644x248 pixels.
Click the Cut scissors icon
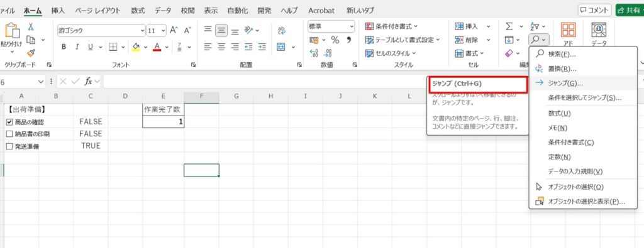click(x=31, y=27)
